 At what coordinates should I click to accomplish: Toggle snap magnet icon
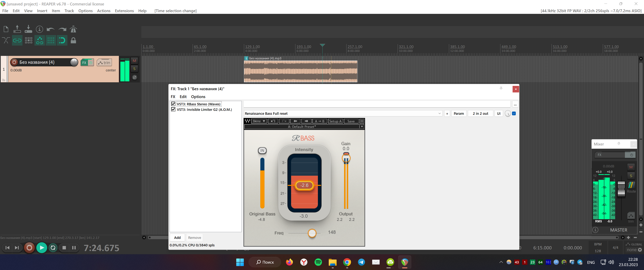click(x=62, y=40)
